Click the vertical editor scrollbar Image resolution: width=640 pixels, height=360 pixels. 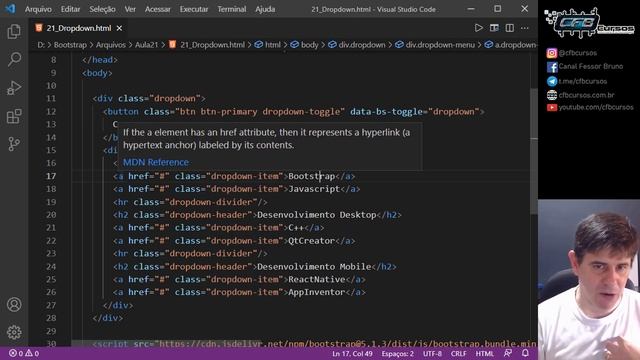pos(534,151)
